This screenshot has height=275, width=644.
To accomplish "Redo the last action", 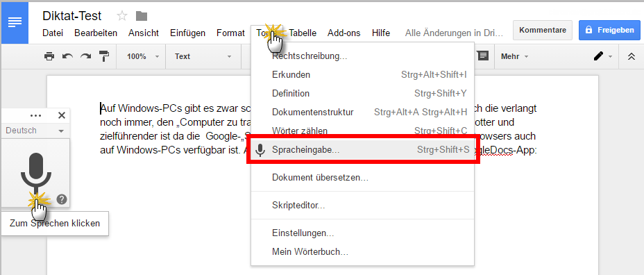I will coord(85,56).
